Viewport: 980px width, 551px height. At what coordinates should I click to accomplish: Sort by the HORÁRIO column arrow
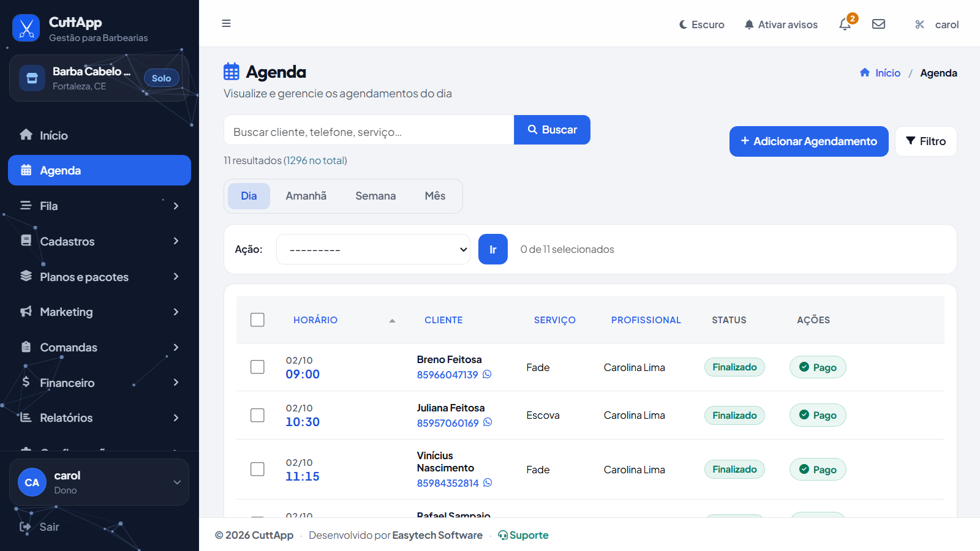click(392, 321)
